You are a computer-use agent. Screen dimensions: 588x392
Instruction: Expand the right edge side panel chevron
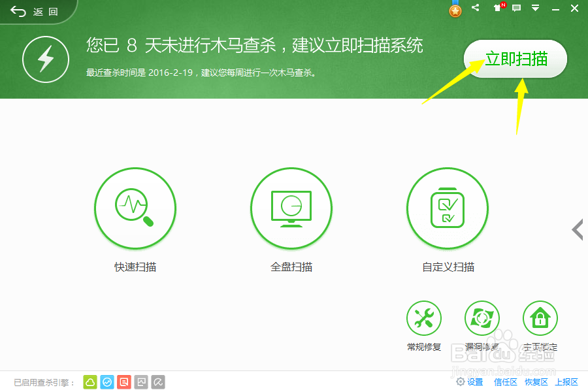[579, 229]
